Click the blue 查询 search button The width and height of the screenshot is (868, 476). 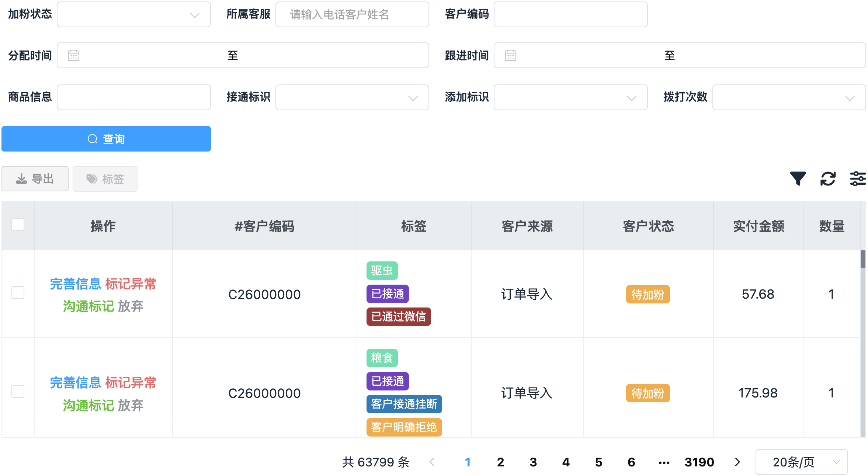click(x=106, y=139)
